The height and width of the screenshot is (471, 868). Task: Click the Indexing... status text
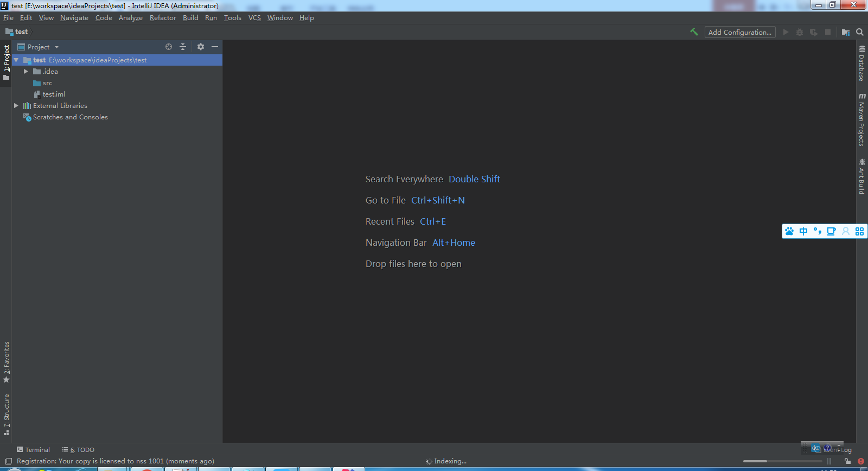[x=450, y=461]
